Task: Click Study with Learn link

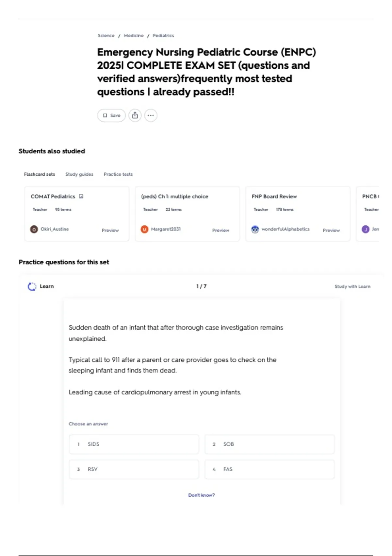Action: (x=352, y=287)
